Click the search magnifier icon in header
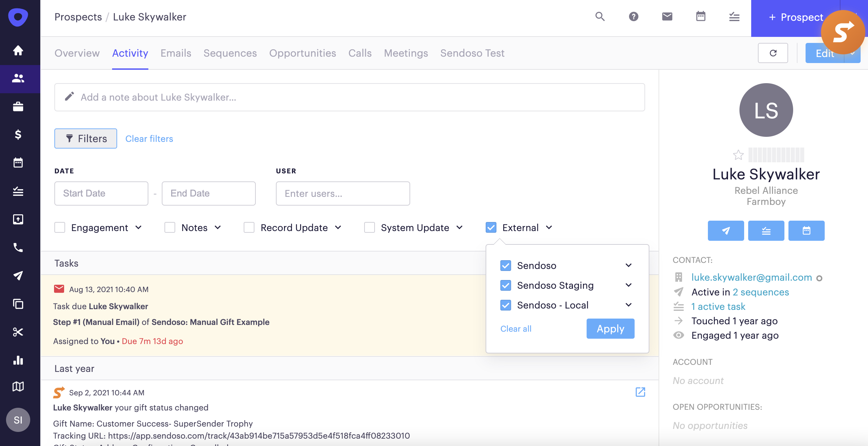The image size is (868, 446). pyautogui.click(x=600, y=16)
